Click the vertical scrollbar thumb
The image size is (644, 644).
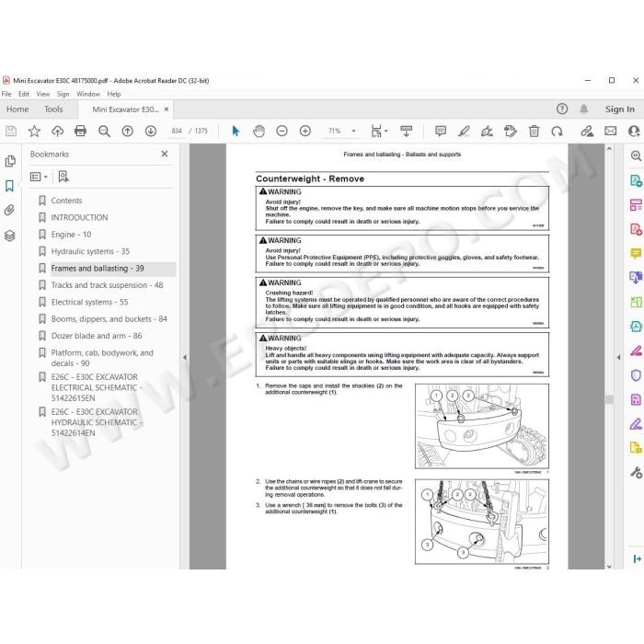click(609, 399)
